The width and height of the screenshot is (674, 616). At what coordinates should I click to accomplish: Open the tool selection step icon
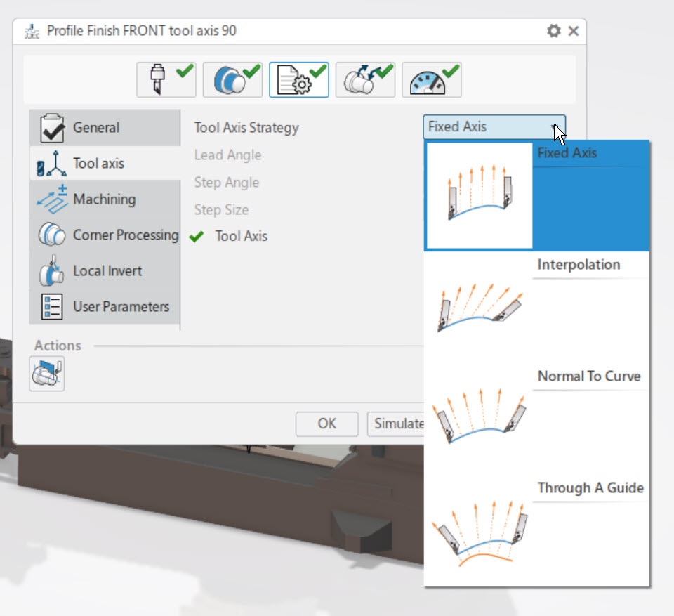tap(166, 79)
